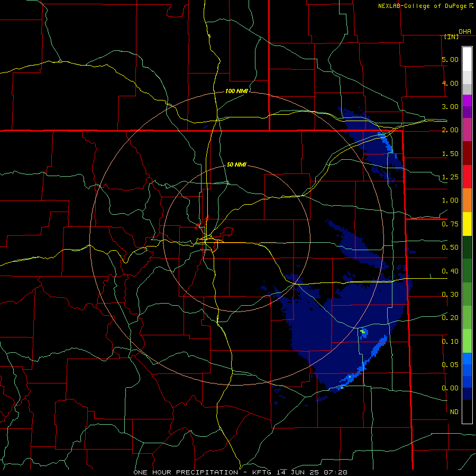Click the 'OHA' product label
Screen dimensions: 476x476
click(465, 32)
